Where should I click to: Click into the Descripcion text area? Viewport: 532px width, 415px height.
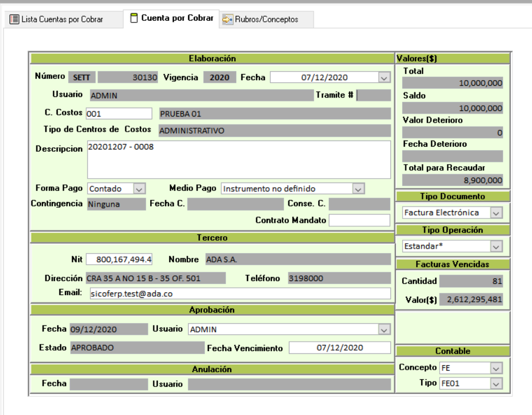click(239, 160)
